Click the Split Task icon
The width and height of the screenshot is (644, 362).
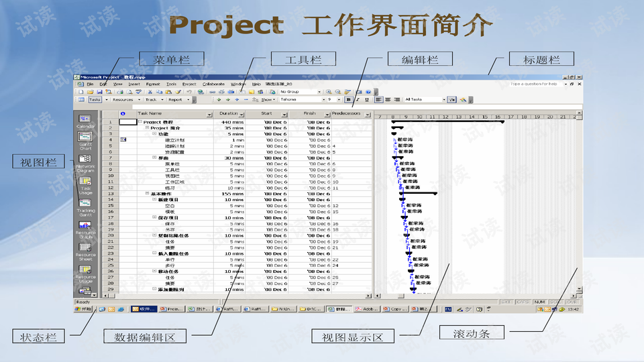coord(230,92)
